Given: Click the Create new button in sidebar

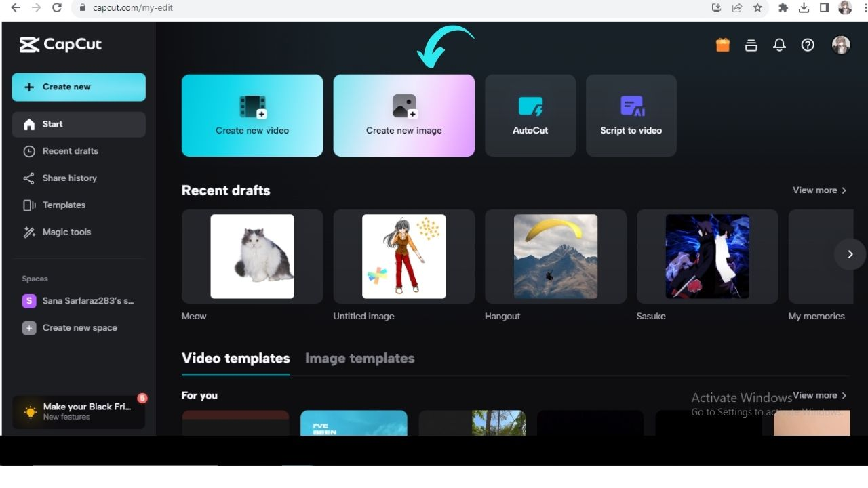Looking at the screenshot, I should (x=79, y=87).
